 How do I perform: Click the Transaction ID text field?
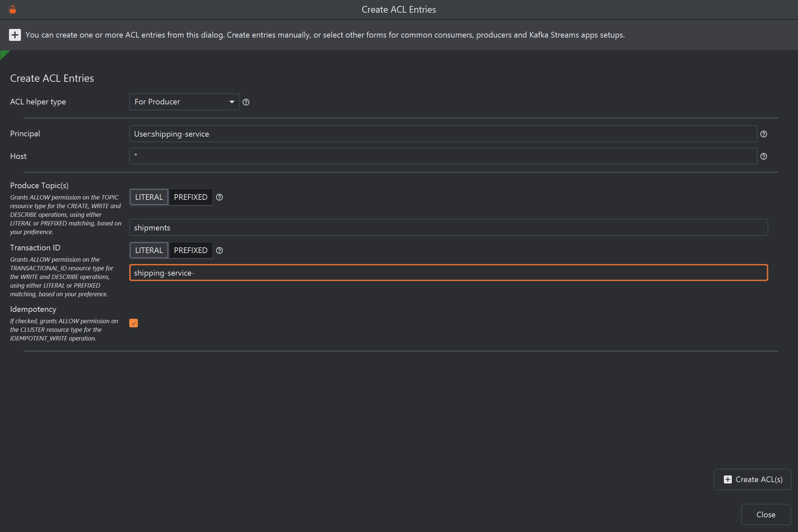coord(449,273)
